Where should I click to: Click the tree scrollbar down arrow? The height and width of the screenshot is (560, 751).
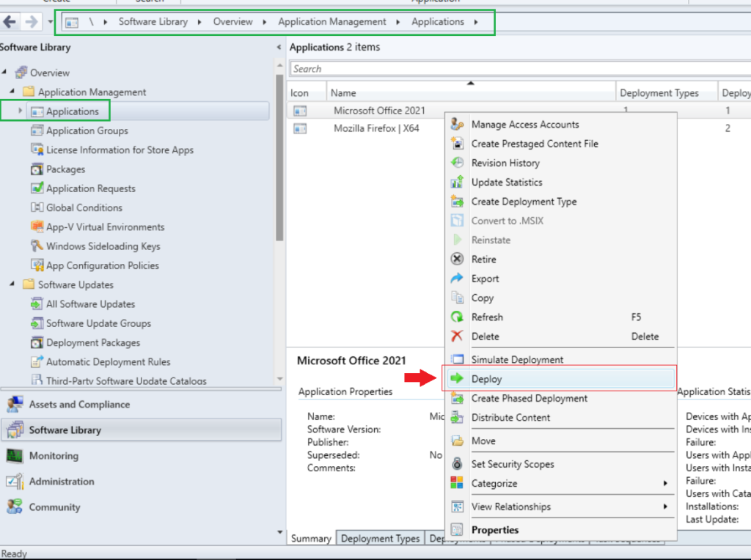[279, 379]
